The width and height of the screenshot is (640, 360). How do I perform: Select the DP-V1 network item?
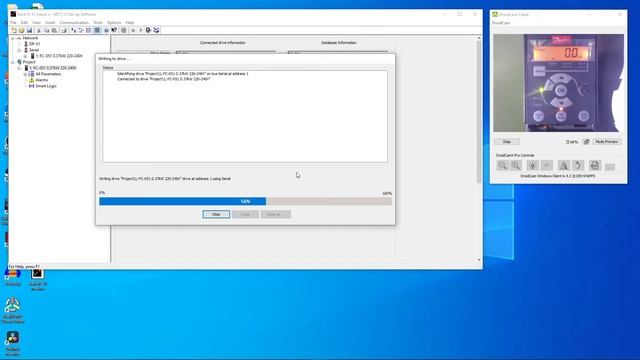(34, 44)
